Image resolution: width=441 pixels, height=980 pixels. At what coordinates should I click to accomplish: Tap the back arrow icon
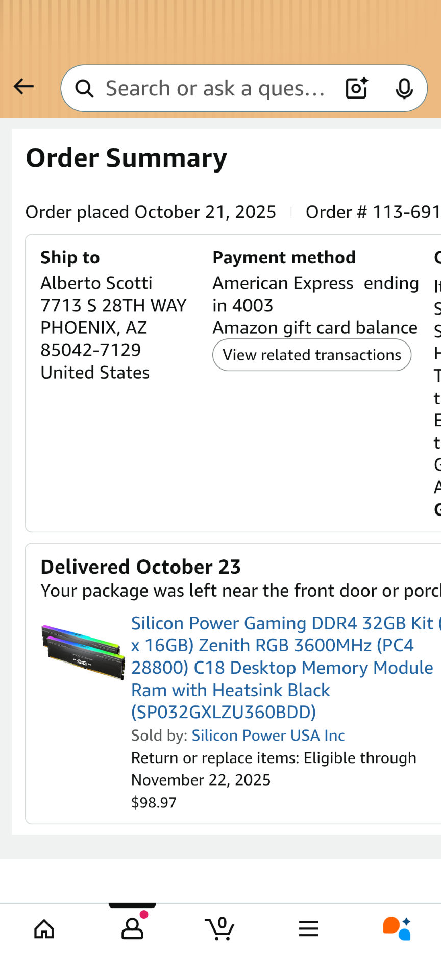pyautogui.click(x=23, y=87)
